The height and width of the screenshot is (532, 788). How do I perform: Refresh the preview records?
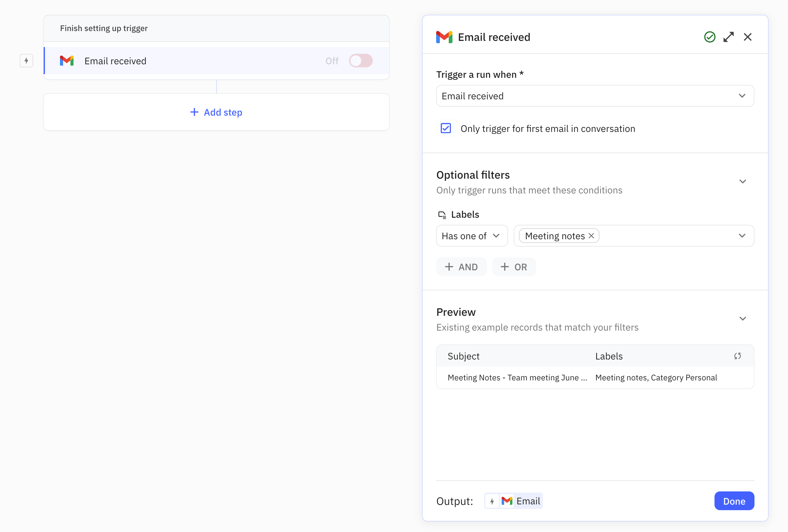(x=738, y=356)
